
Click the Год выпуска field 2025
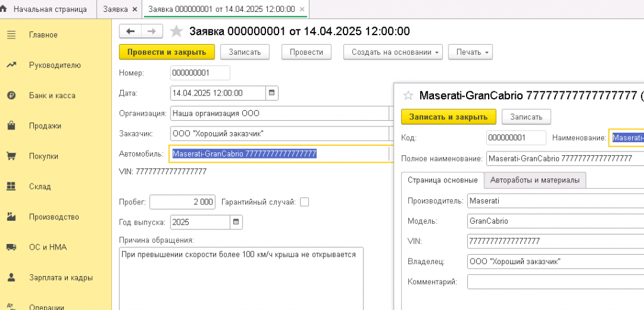tap(200, 222)
